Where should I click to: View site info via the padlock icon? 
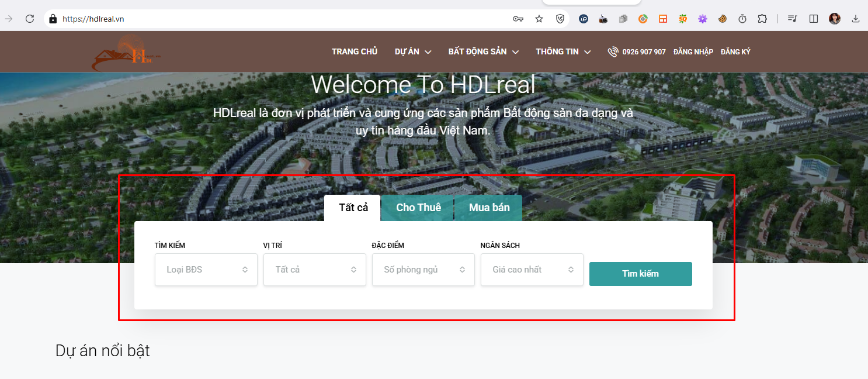(x=53, y=19)
